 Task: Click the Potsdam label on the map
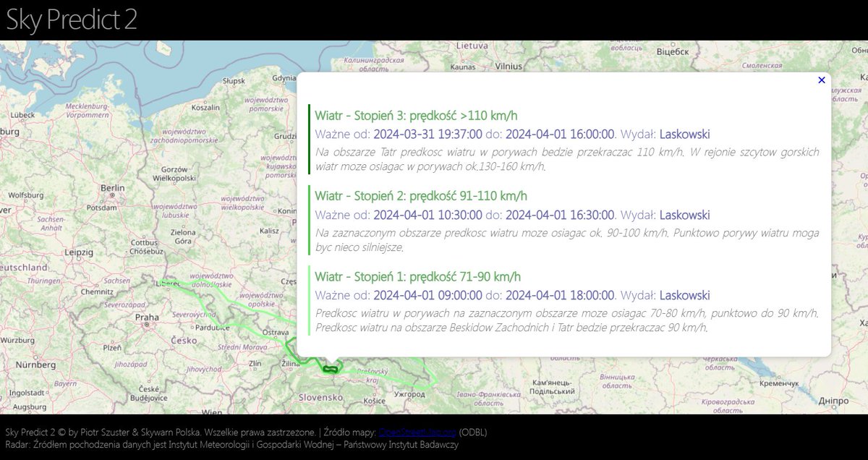point(101,208)
